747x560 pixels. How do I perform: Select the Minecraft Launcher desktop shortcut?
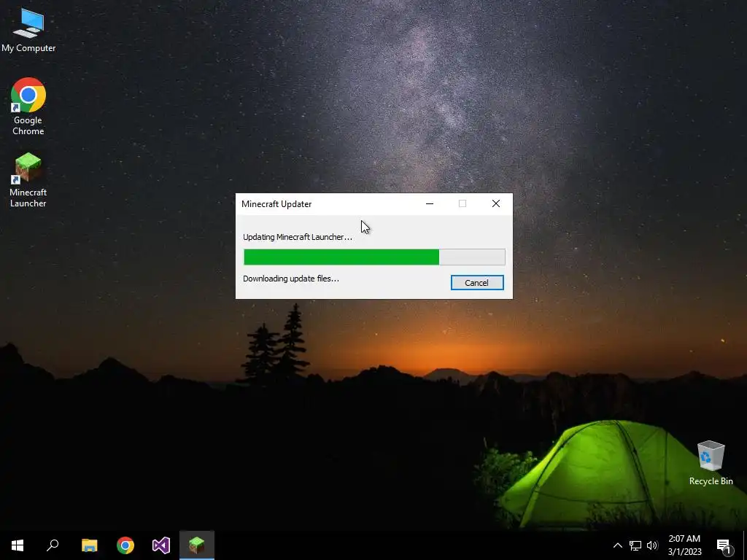[x=28, y=180]
